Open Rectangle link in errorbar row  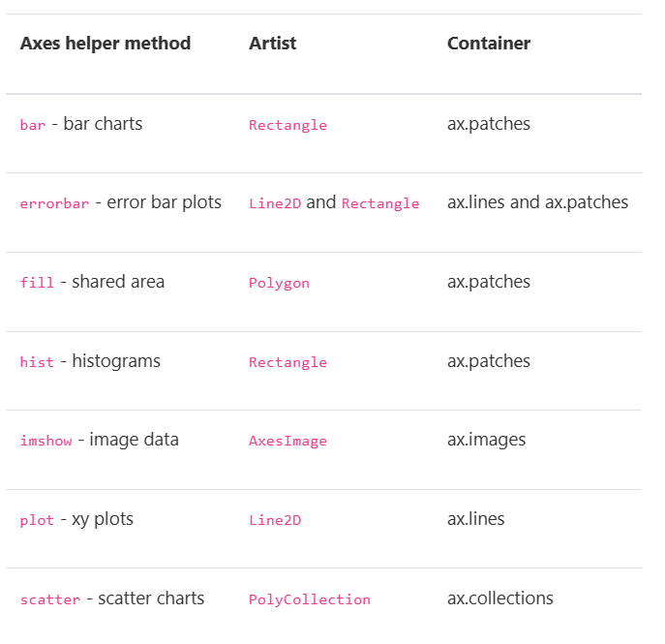(380, 203)
